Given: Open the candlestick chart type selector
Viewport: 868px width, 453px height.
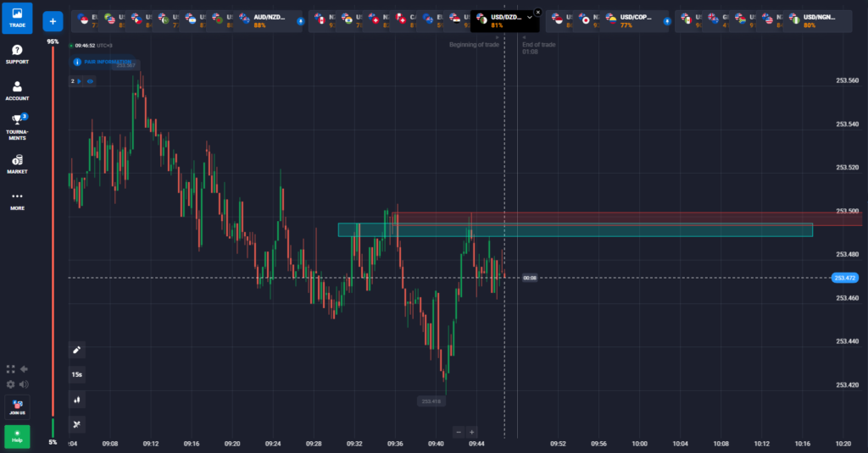Looking at the screenshot, I should [x=77, y=399].
